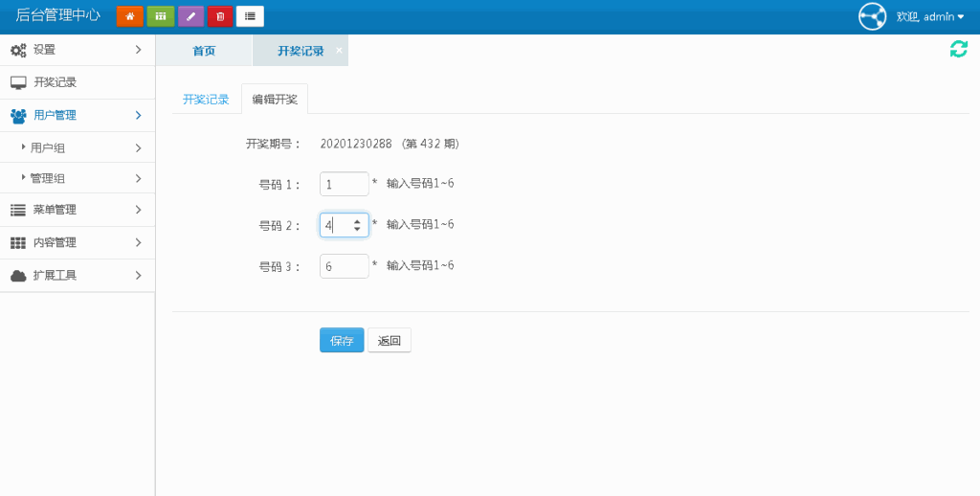The width and height of the screenshot is (980, 496).
Task: Decrease 号码 2 with the down arrow
Action: [x=357, y=230]
